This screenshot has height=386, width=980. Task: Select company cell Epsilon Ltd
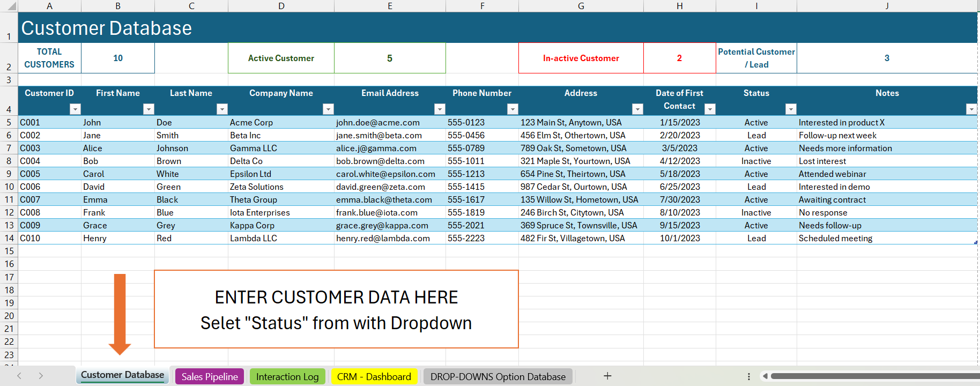coord(281,174)
